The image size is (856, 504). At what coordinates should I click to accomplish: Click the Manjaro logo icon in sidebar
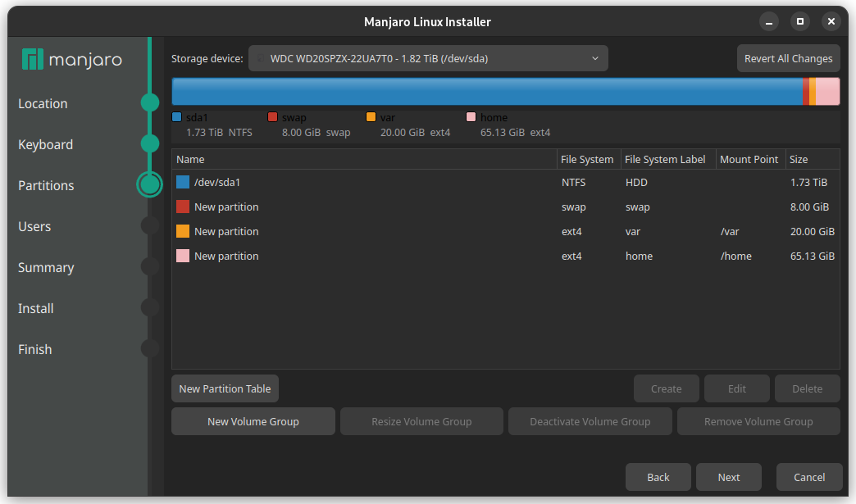click(32, 59)
